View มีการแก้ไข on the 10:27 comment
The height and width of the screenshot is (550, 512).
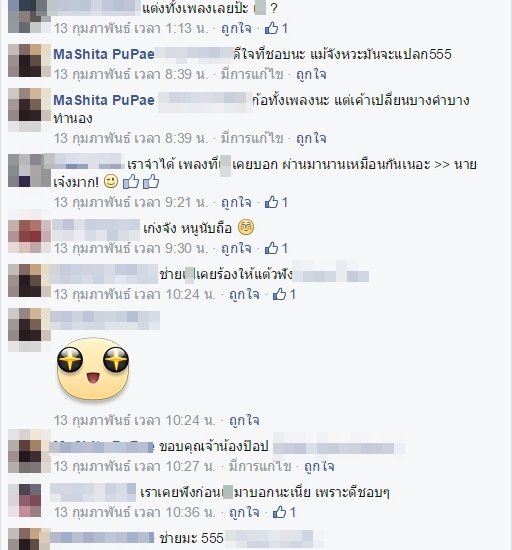point(260,467)
